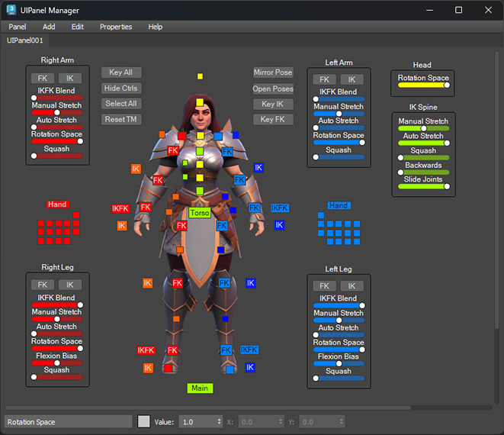Click the Hide Ctrls button
The width and height of the screenshot is (504, 435).
pos(121,89)
